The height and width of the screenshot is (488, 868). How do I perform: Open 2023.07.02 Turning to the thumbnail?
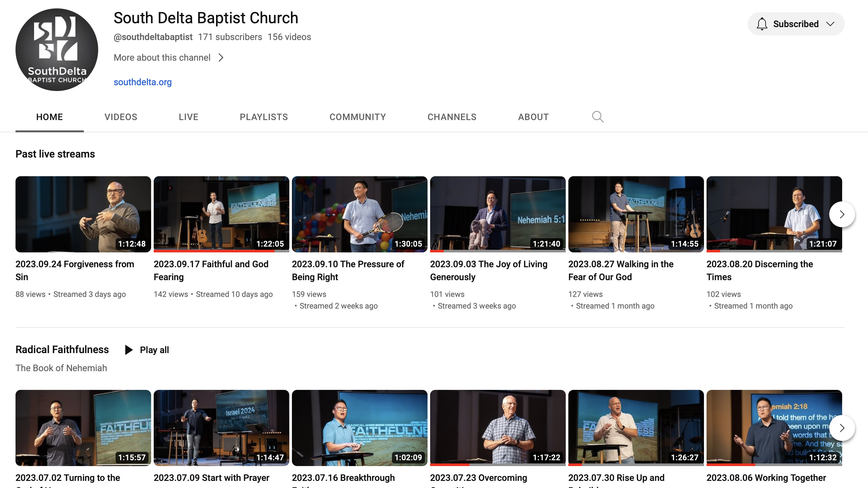pyautogui.click(x=83, y=428)
